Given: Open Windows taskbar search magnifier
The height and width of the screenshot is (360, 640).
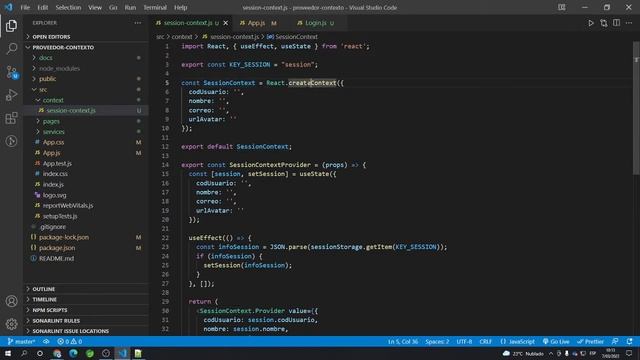Looking at the screenshot, I should pos(24,353).
